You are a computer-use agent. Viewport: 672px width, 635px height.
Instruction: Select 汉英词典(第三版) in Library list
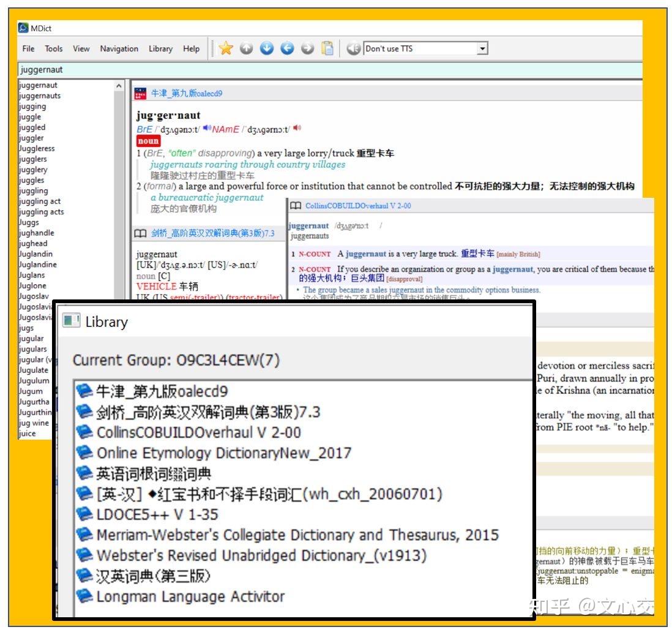153,576
